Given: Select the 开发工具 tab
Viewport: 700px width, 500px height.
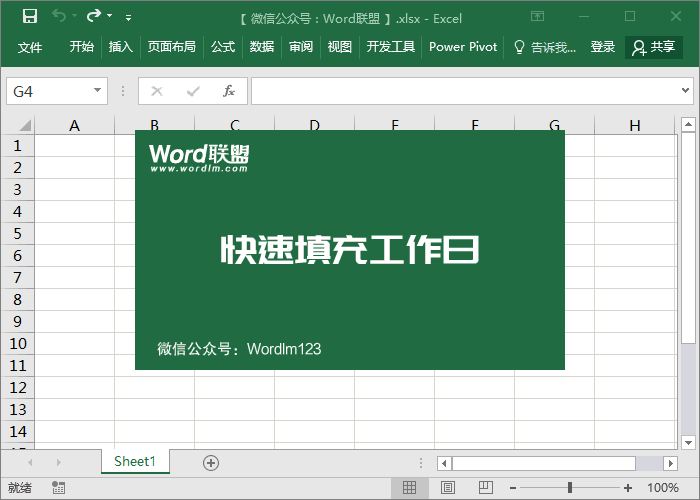Looking at the screenshot, I should (x=391, y=46).
